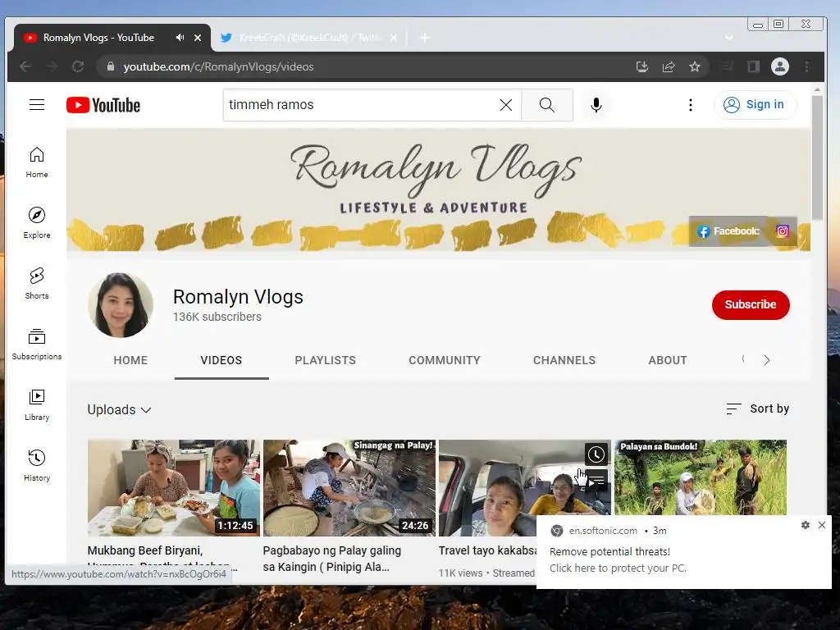Open the Chrome side panel

click(753, 66)
